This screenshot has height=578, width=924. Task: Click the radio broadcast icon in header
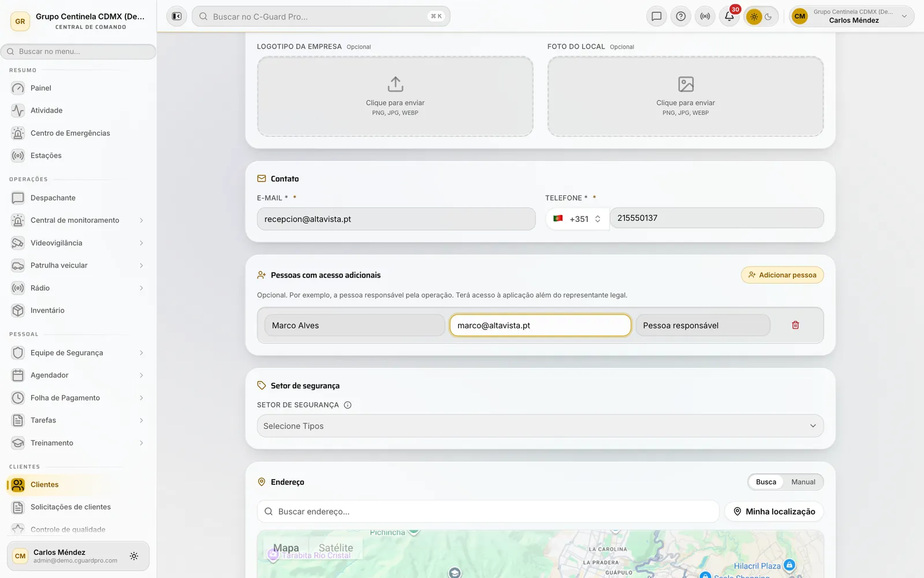coord(705,16)
